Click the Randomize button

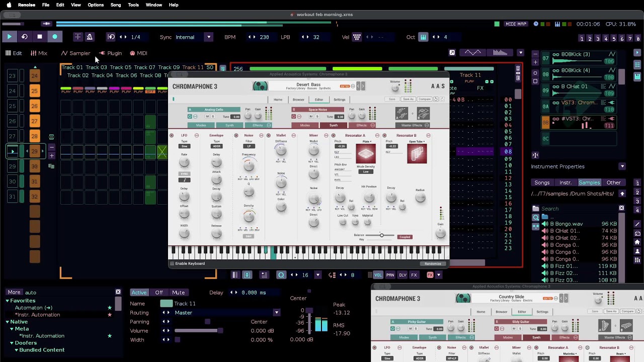[x=433, y=263]
